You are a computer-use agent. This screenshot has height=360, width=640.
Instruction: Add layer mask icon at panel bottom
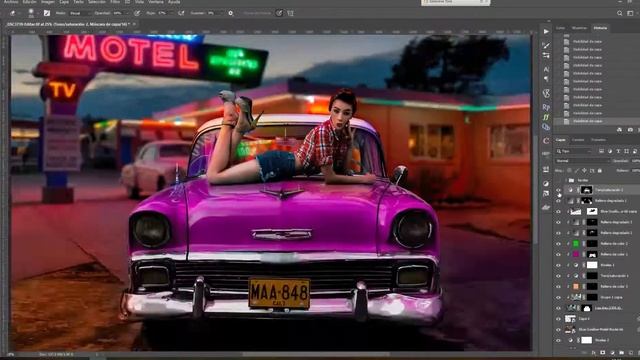pos(603,352)
